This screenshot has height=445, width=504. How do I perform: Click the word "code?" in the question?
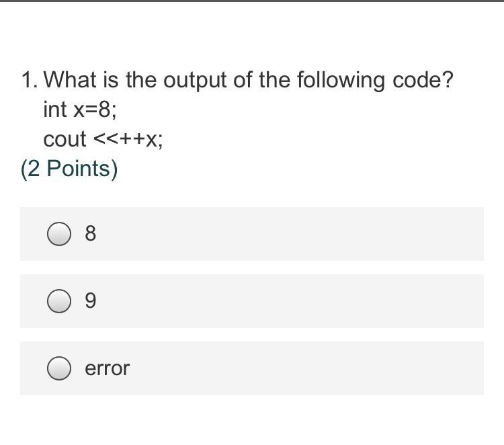pos(423,80)
